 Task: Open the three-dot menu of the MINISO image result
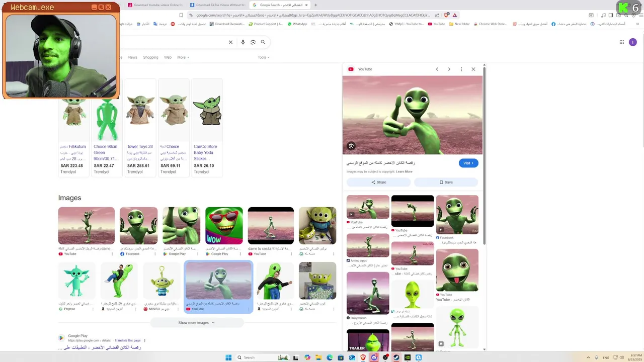point(178,309)
